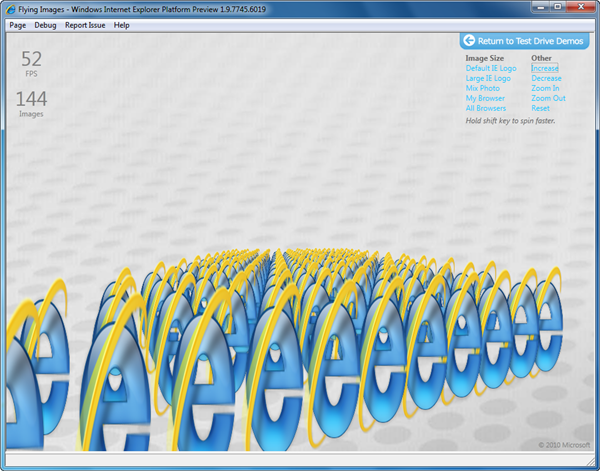Select the Default IE Logo image size
The image size is (600, 471).
[490, 68]
